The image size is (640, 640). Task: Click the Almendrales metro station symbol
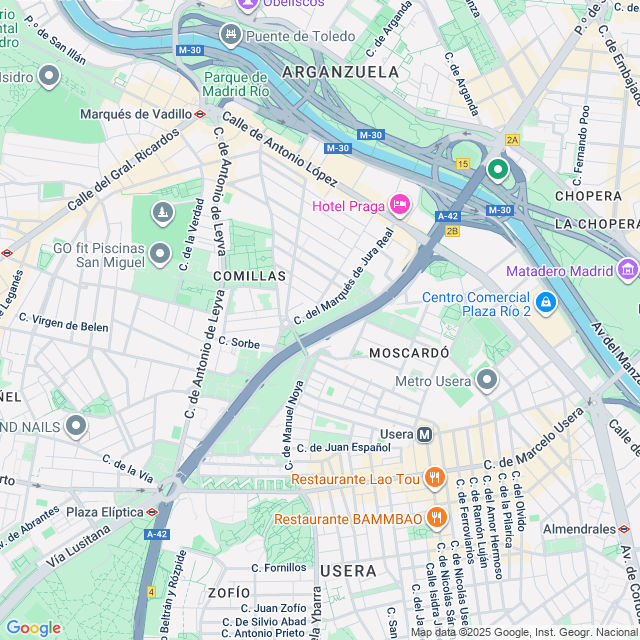(x=624, y=529)
